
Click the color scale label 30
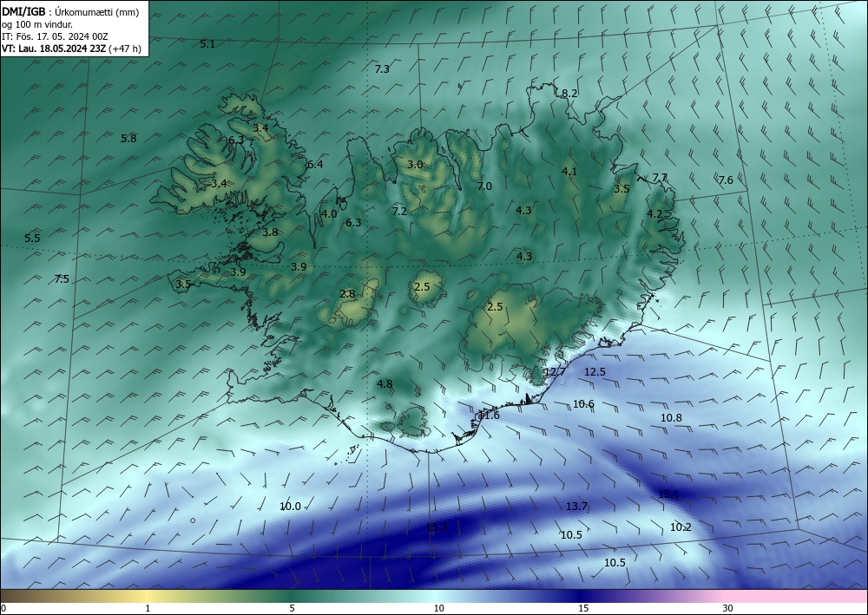click(x=728, y=608)
